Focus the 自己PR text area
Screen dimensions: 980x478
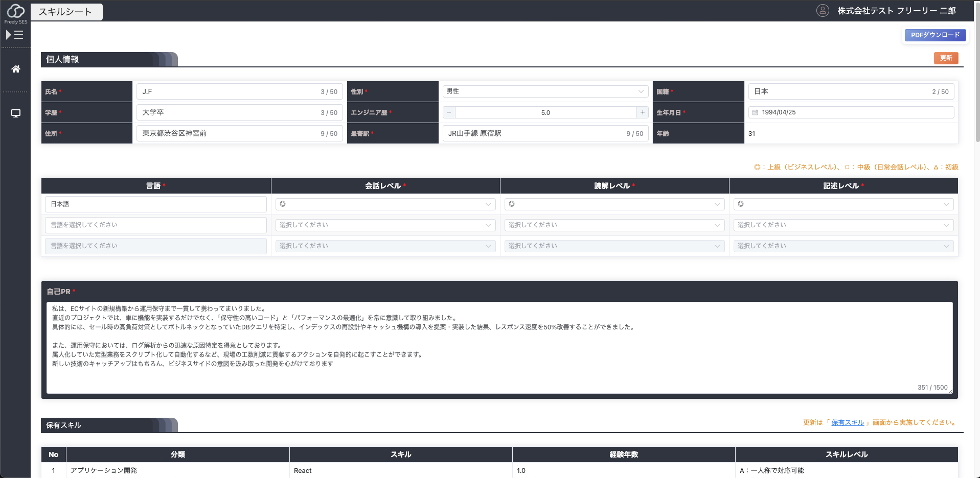pyautogui.click(x=499, y=347)
